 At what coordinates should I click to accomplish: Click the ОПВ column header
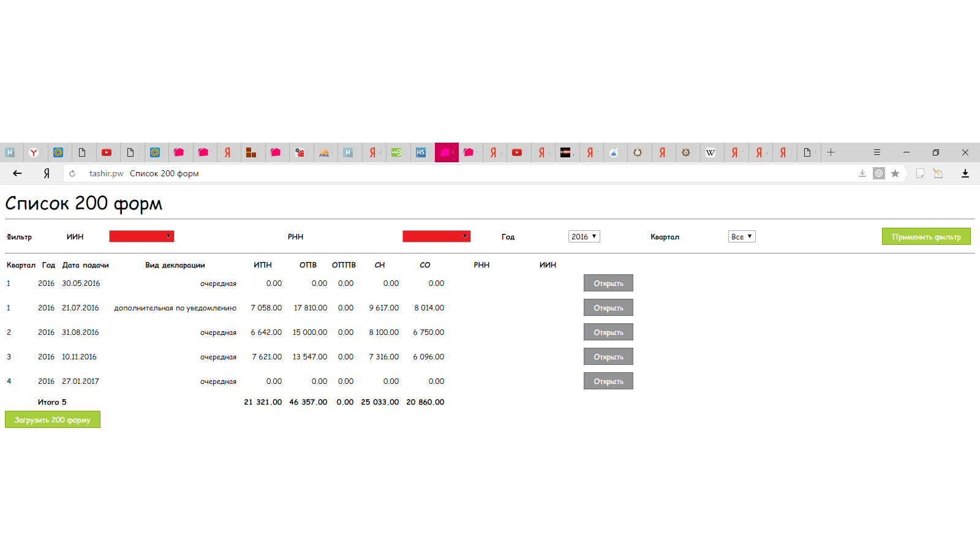coord(308,265)
